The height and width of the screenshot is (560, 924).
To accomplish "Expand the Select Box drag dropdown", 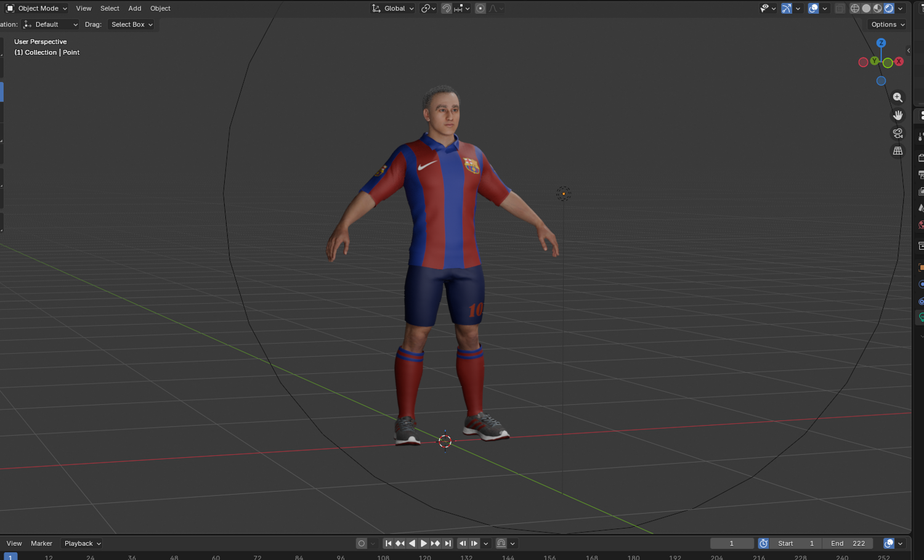I will [x=131, y=25].
